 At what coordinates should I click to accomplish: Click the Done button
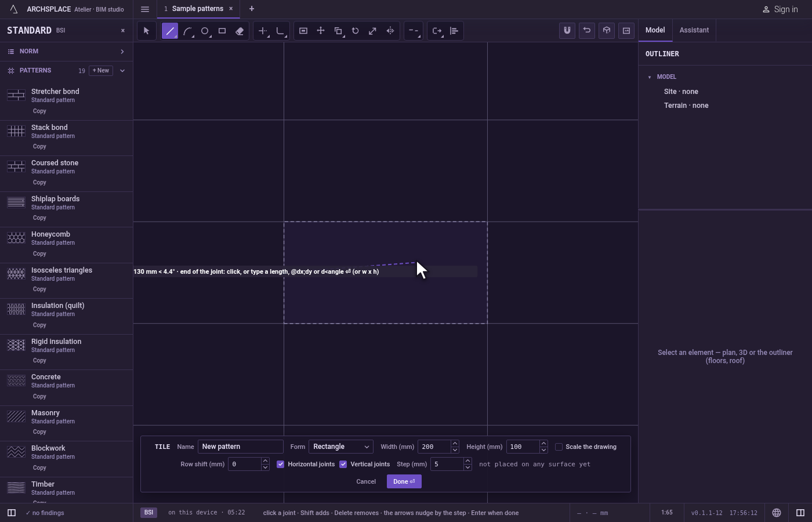[404, 481]
